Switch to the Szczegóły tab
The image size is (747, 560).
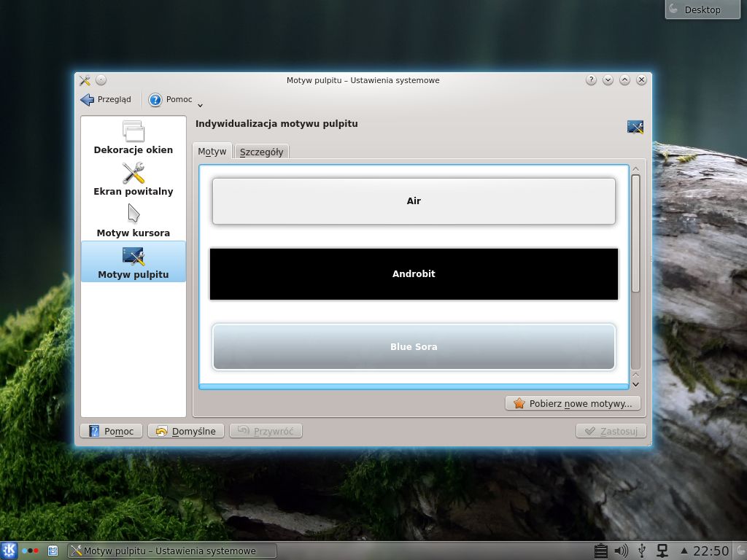261,152
